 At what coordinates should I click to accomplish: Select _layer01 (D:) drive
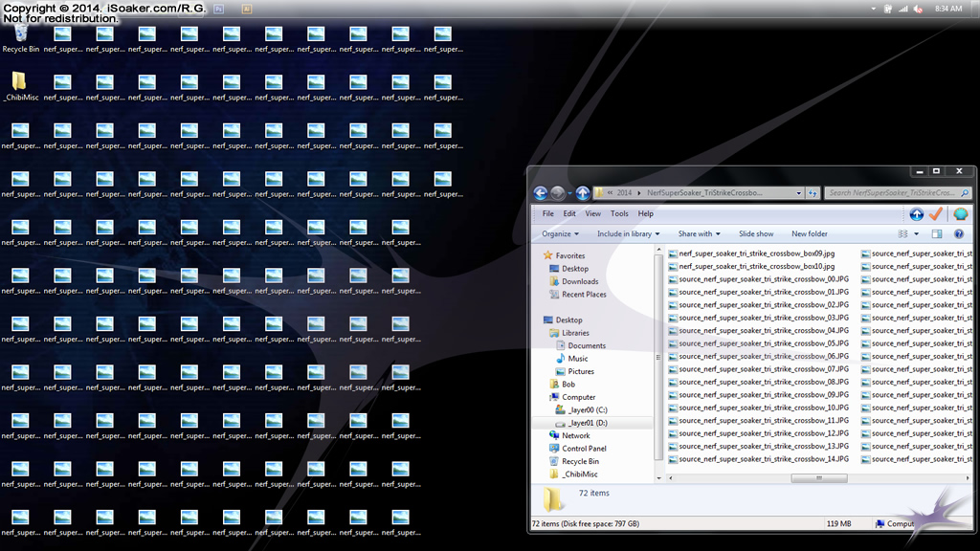pyautogui.click(x=582, y=423)
